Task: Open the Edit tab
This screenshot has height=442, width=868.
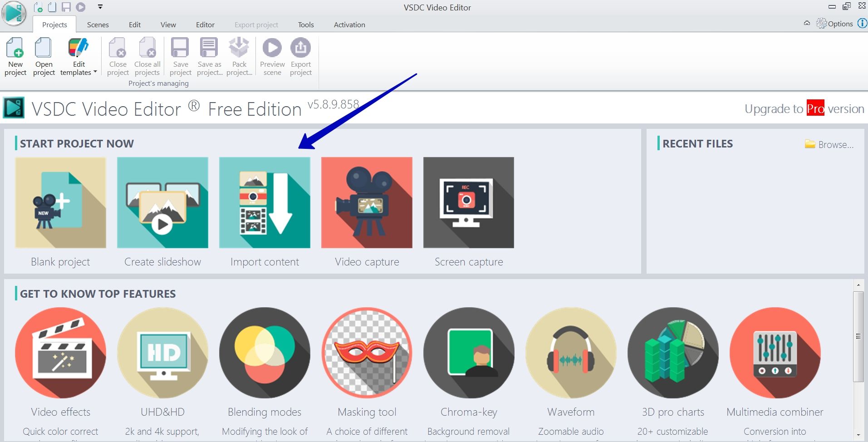Action: tap(135, 25)
